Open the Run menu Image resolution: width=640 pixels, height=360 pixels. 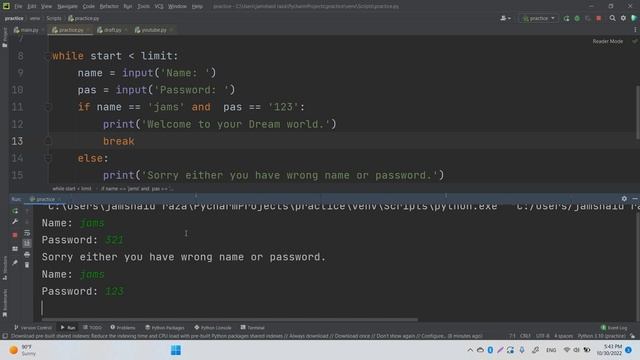click(127, 7)
